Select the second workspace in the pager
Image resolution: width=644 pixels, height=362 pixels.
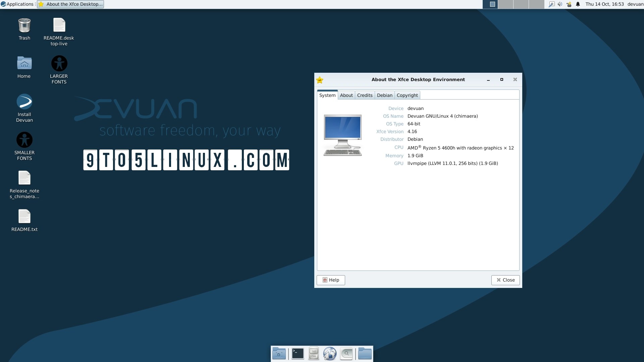pos(506,4)
